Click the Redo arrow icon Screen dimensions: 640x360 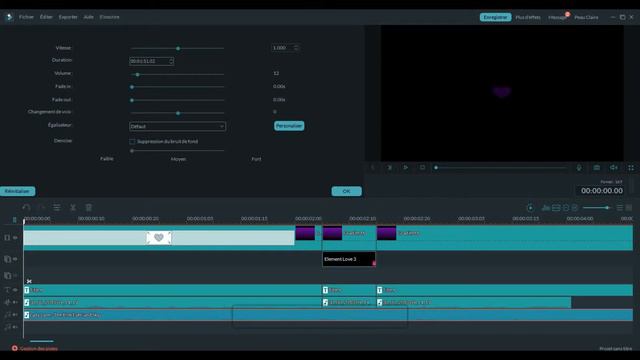pyautogui.click(x=41, y=208)
